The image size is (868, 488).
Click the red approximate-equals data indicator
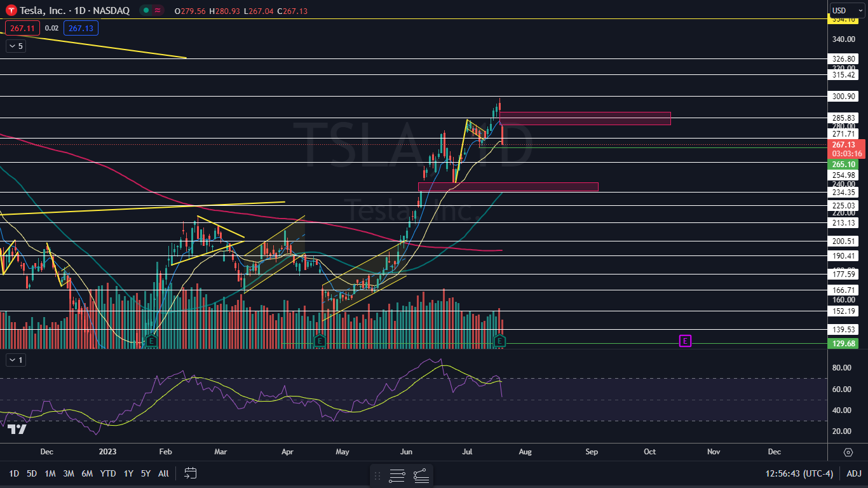tap(158, 10)
